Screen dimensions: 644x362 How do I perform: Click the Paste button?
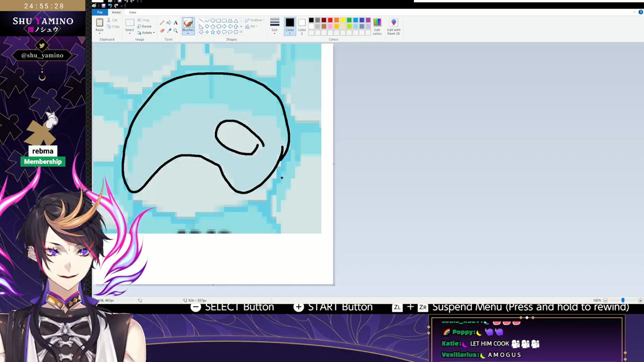[99, 25]
